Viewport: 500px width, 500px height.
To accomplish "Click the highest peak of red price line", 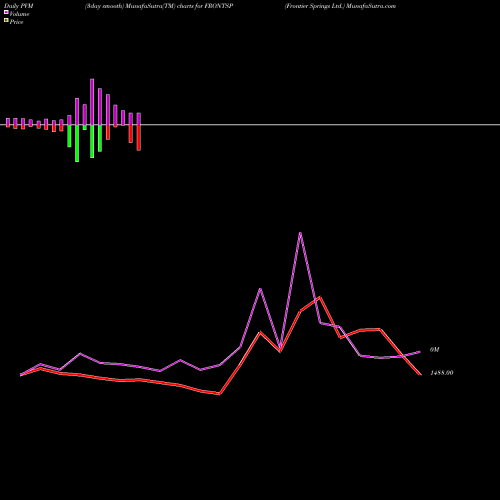I will click(320, 297).
